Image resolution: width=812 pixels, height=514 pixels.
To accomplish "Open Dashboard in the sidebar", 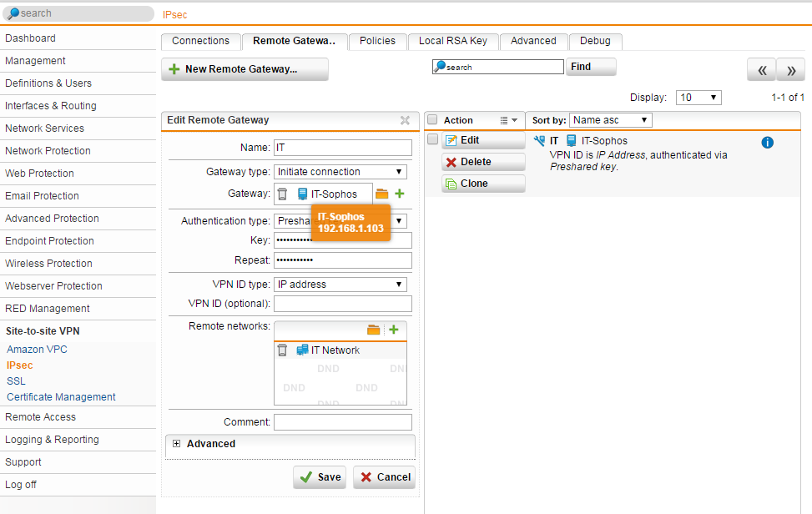I will 78,38.
